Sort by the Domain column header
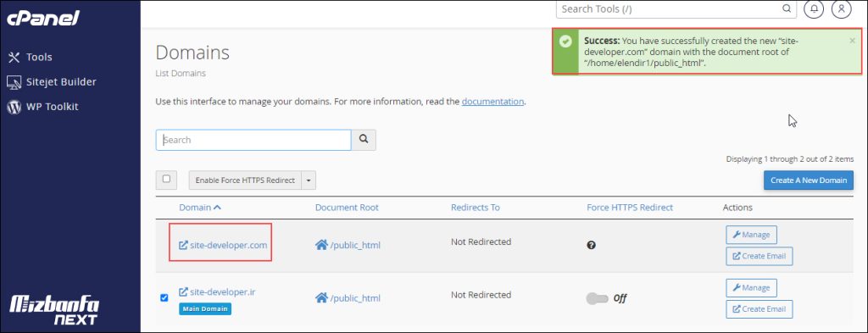The height and width of the screenshot is (333, 868). pos(195,208)
